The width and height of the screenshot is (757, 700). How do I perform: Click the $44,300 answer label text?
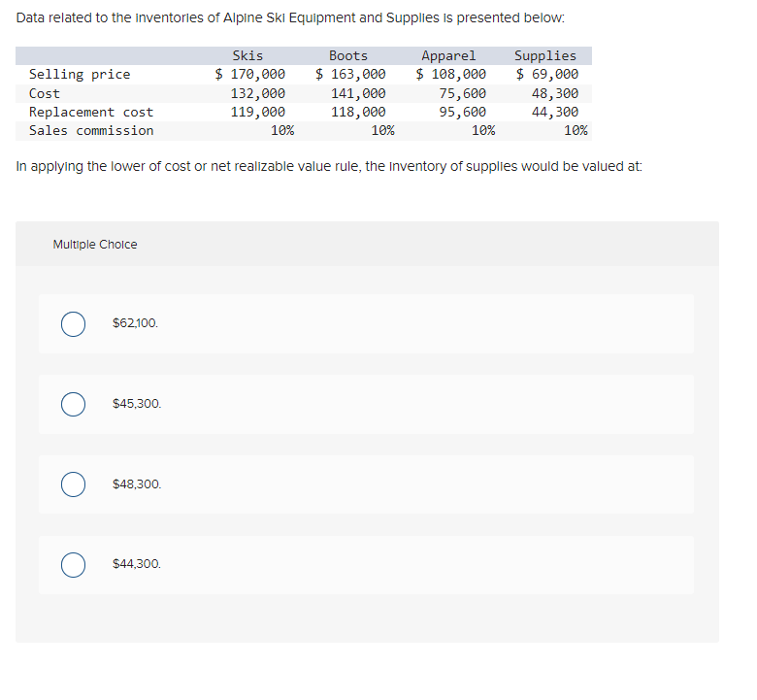pos(137,564)
